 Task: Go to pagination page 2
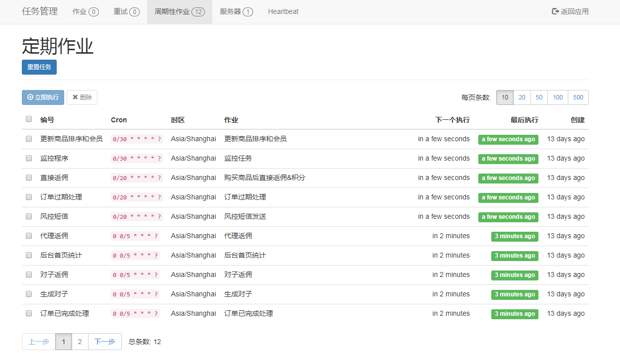point(80,342)
